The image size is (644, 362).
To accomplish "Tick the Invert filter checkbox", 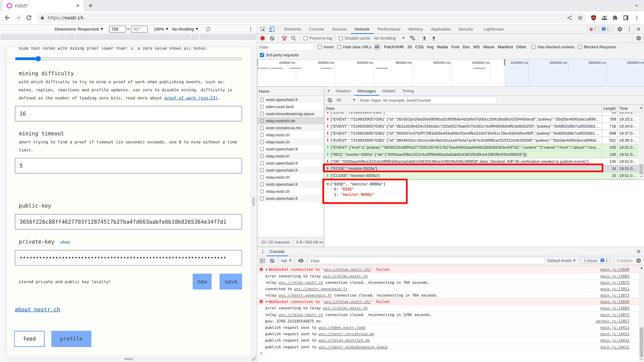I will [x=320, y=47].
